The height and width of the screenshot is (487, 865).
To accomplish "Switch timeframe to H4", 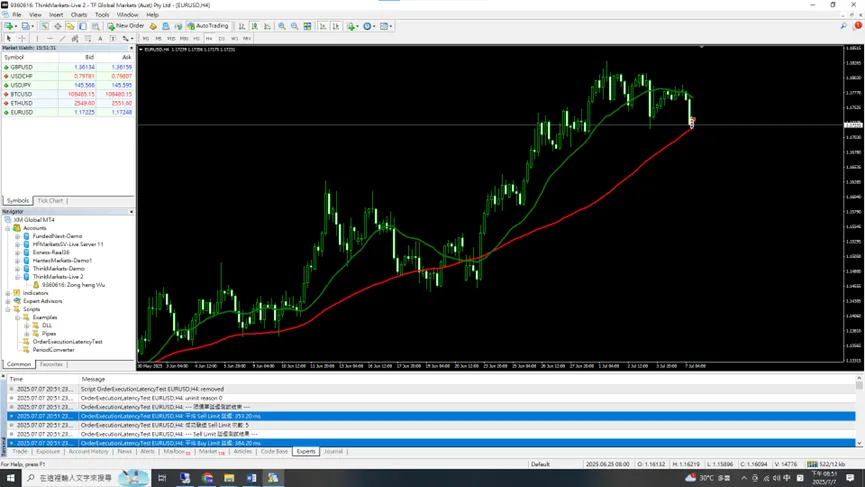I will pyautogui.click(x=209, y=39).
